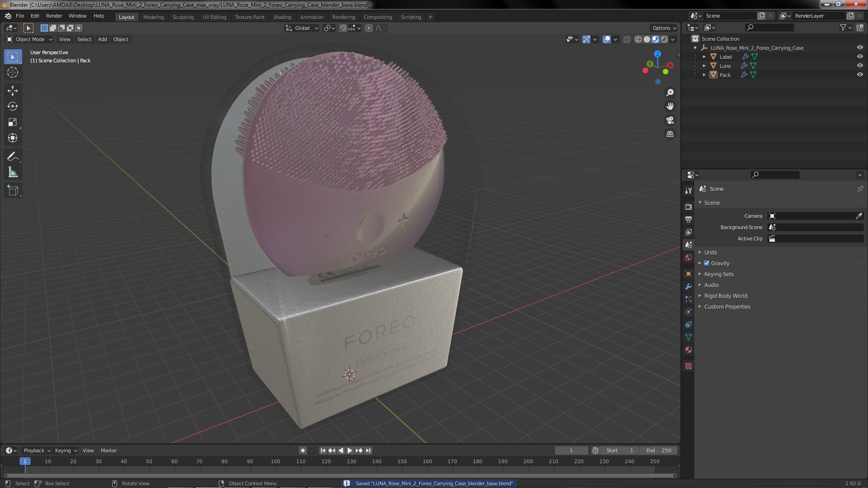Image resolution: width=868 pixels, height=488 pixels.
Task: Hide the Luna object in outliner
Action: click(x=860, y=66)
